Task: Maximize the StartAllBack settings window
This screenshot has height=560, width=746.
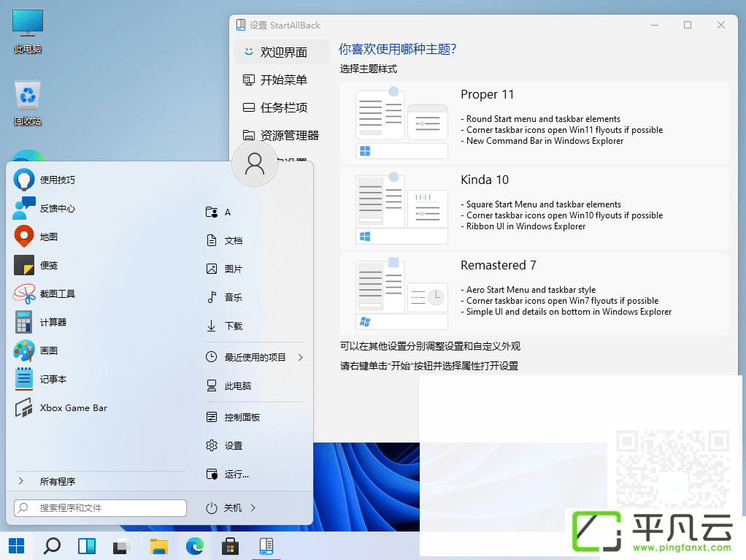Action: point(688,25)
